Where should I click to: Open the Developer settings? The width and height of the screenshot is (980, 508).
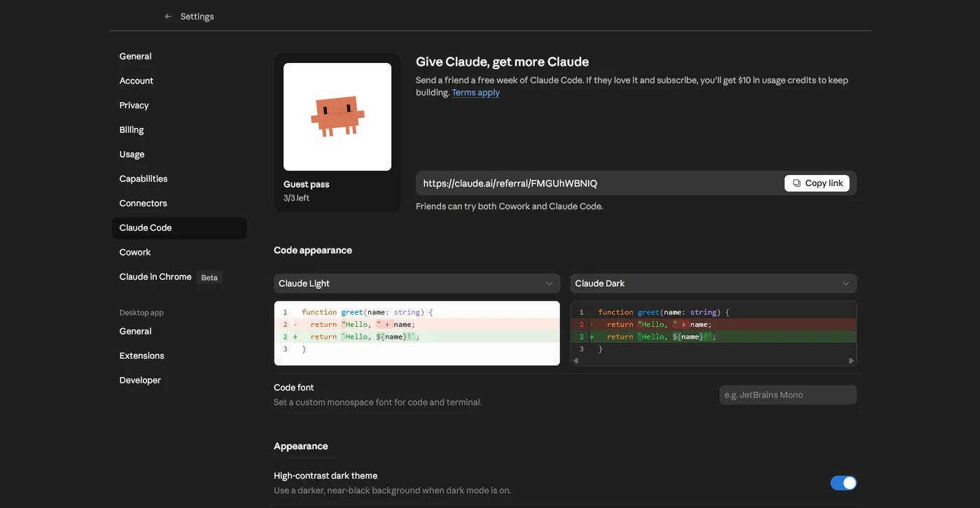tap(179, 380)
